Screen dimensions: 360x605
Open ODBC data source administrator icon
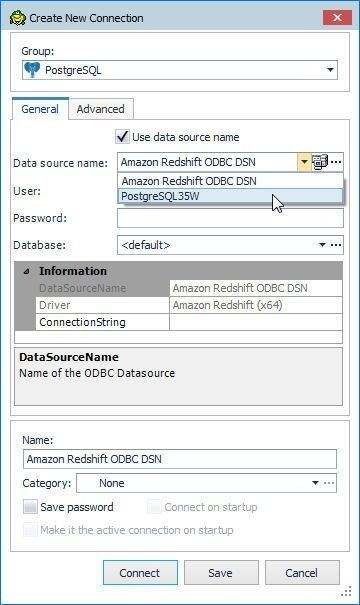pos(319,162)
